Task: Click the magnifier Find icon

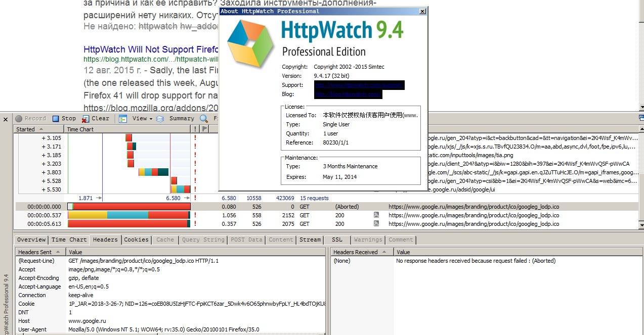Action: (203, 119)
